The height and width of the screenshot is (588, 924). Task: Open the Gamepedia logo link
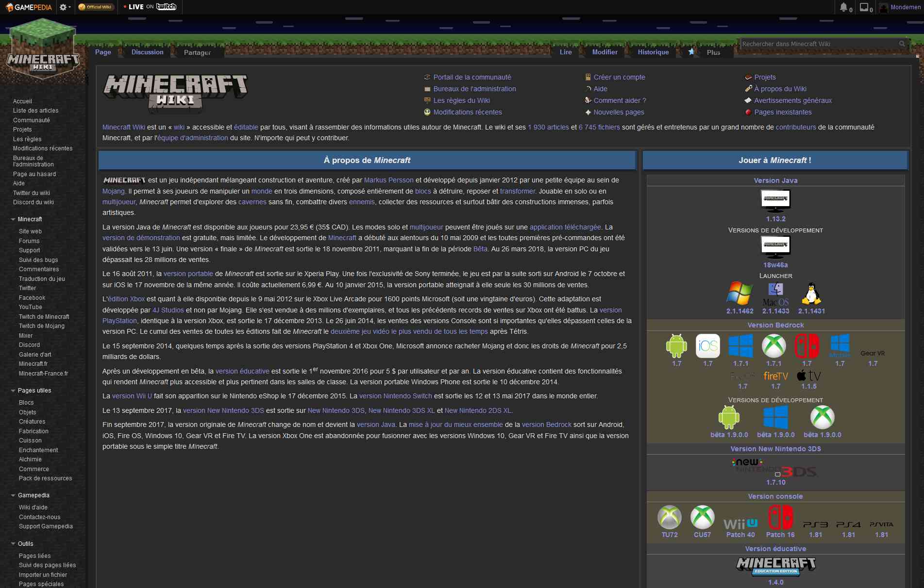click(x=29, y=7)
